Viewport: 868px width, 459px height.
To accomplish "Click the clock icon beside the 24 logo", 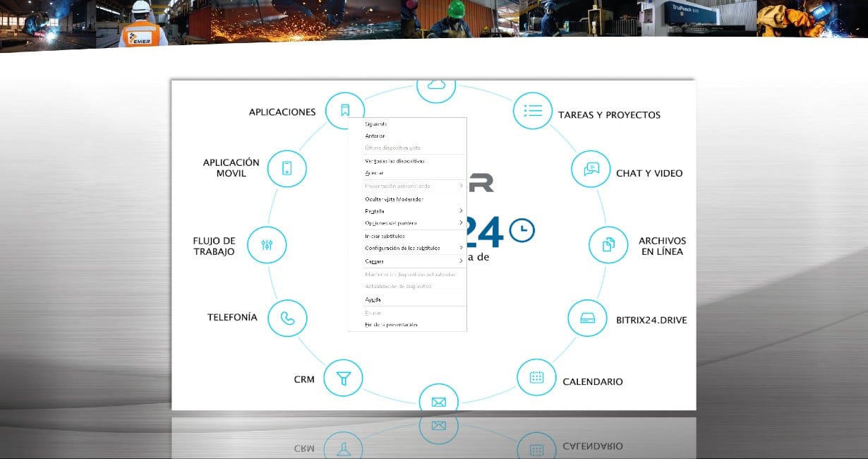I will click(x=522, y=230).
